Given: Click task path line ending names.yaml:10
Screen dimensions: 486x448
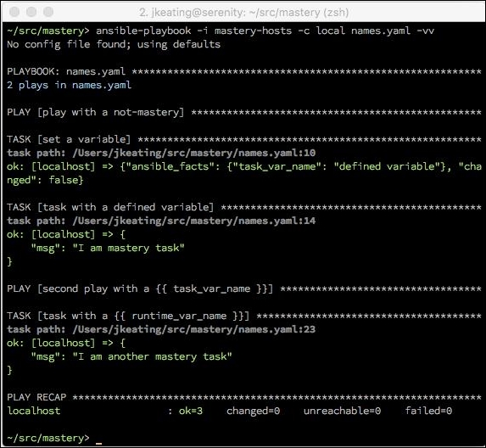Looking at the screenshot, I should pyautogui.click(x=161, y=153).
